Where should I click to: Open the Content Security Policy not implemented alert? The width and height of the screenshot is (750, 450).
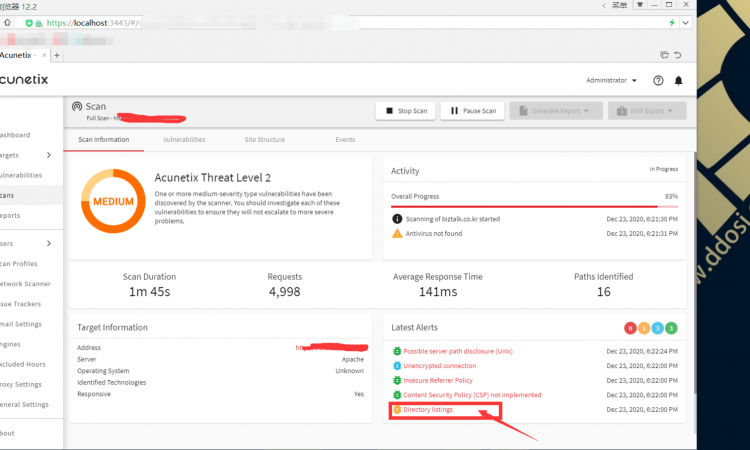pyautogui.click(x=472, y=395)
